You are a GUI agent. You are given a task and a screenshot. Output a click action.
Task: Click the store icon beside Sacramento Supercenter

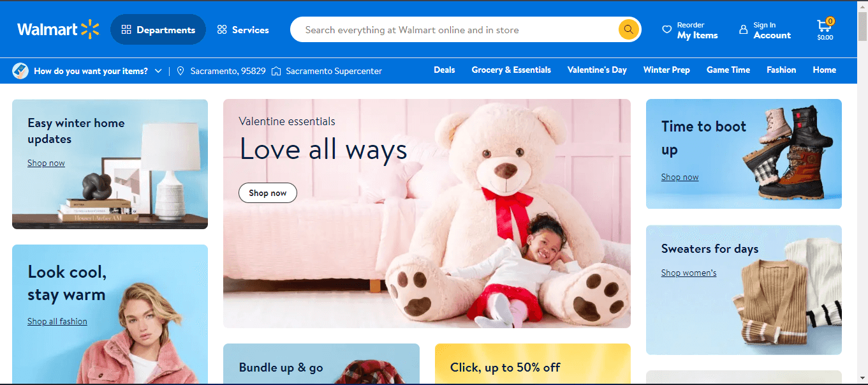coord(276,71)
